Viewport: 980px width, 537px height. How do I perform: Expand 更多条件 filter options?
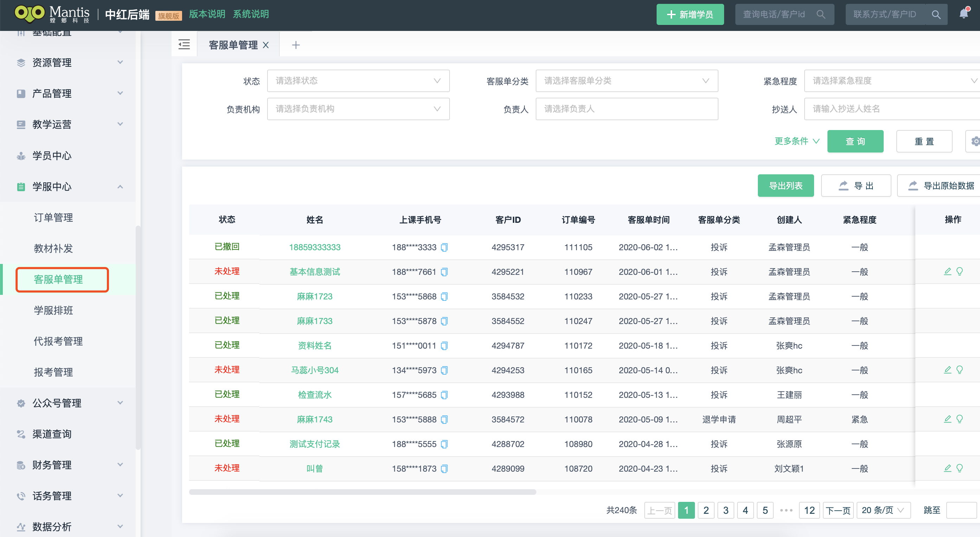pos(797,141)
